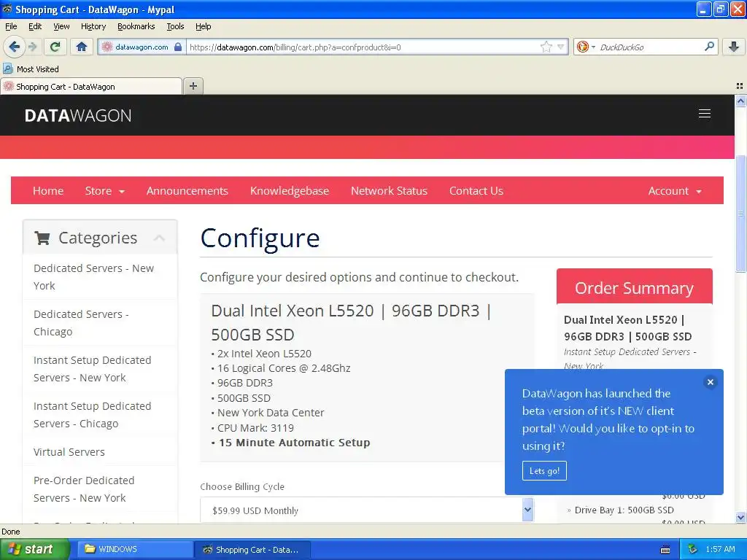Click 'Drive Bay 1: 500GB SSD' text

point(624,510)
